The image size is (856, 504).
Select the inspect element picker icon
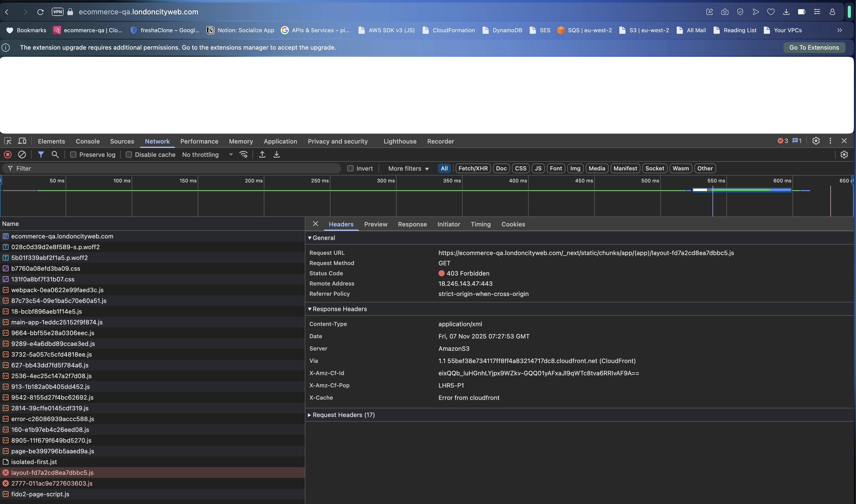pyautogui.click(x=7, y=141)
